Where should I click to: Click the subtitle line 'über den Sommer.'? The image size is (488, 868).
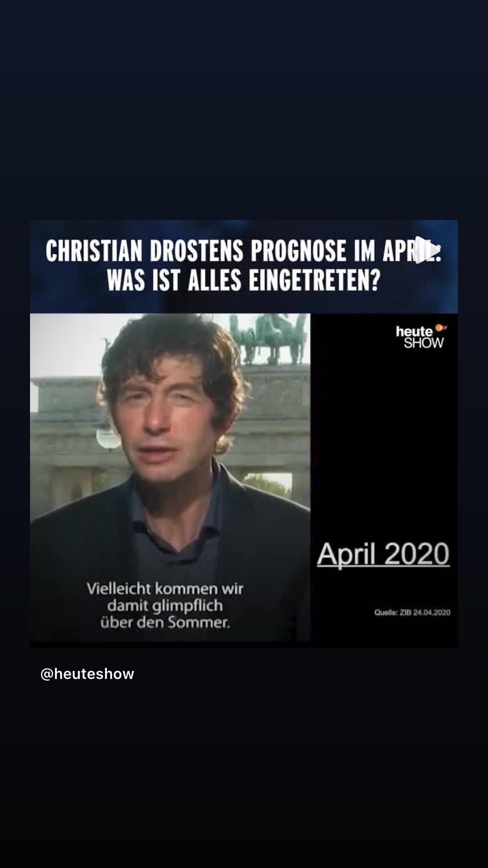[165, 623]
